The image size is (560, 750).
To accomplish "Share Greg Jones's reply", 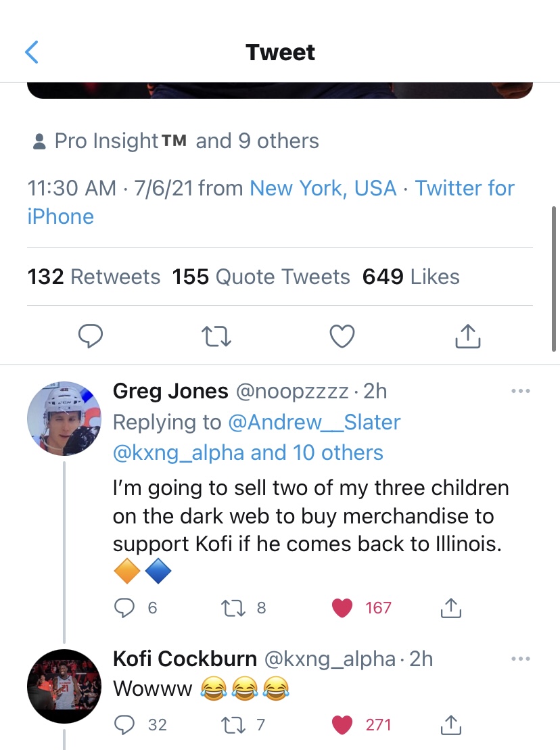I will pos(450,608).
